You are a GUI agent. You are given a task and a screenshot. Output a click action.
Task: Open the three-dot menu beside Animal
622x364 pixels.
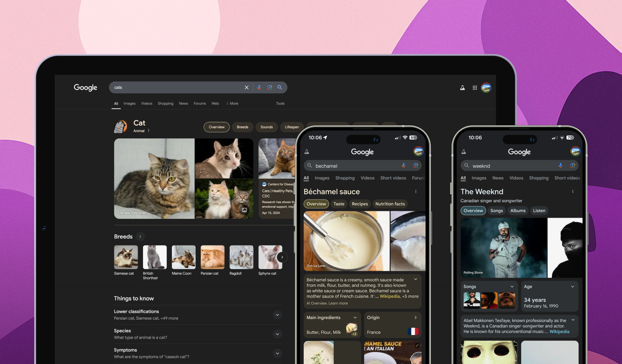point(149,131)
